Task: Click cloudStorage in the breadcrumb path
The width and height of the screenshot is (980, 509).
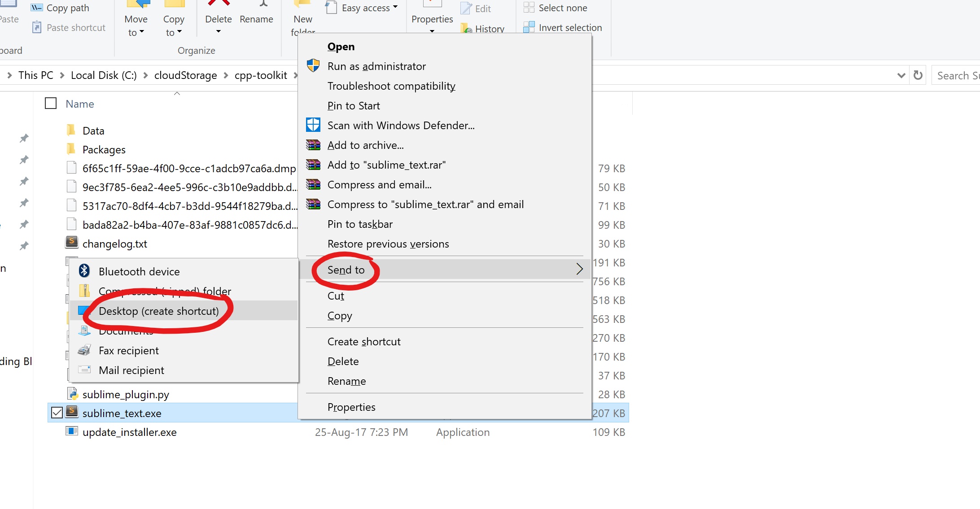Action: click(185, 75)
